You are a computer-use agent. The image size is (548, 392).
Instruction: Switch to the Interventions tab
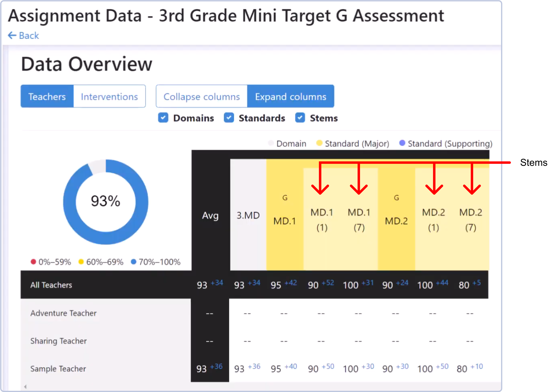109,96
